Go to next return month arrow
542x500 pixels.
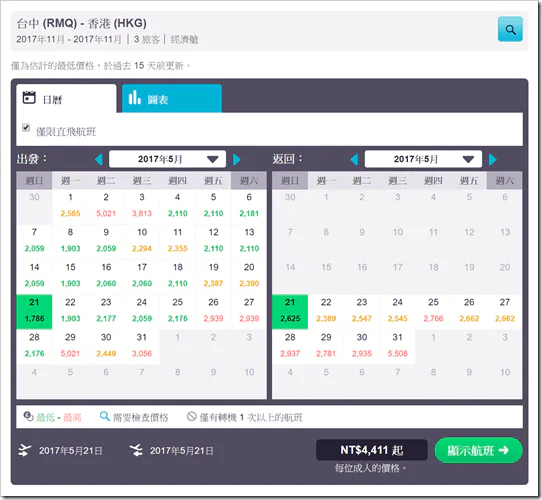[x=493, y=159]
